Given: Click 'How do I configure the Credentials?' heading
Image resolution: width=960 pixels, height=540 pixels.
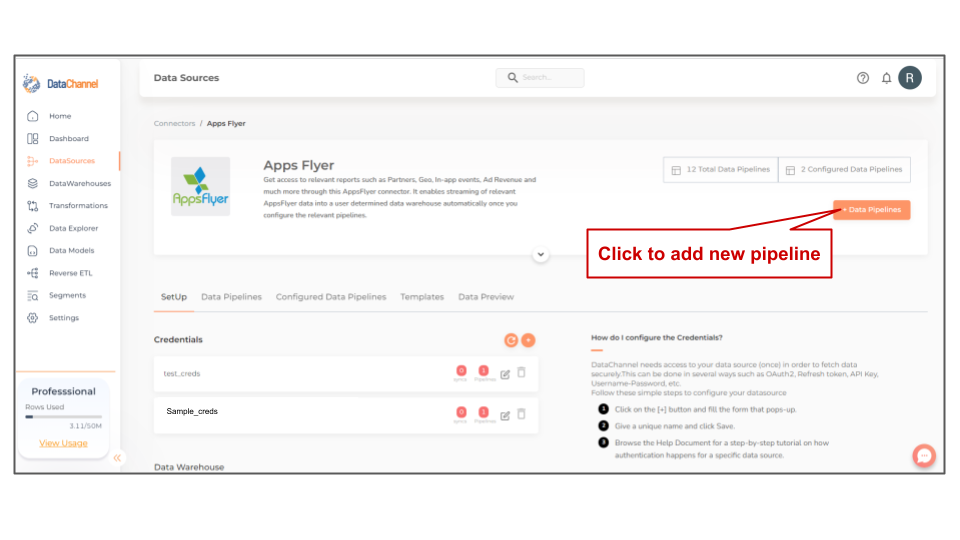Looking at the screenshot, I should pyautogui.click(x=656, y=337).
